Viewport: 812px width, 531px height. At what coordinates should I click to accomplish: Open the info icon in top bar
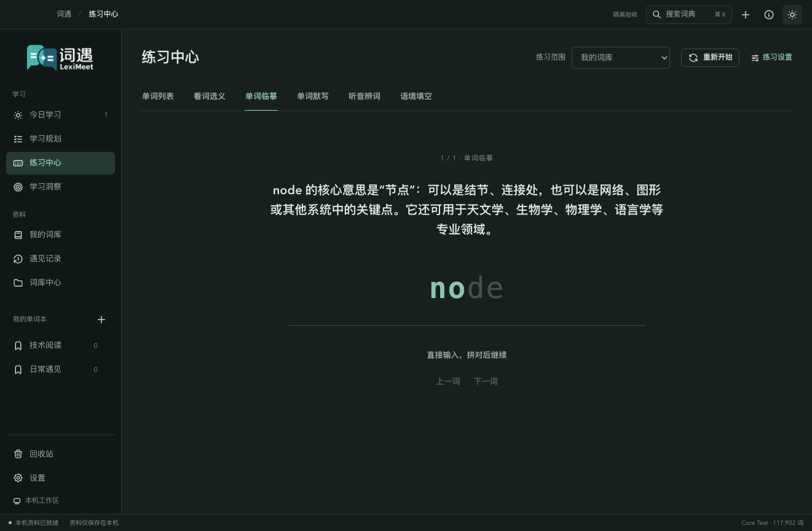click(769, 15)
